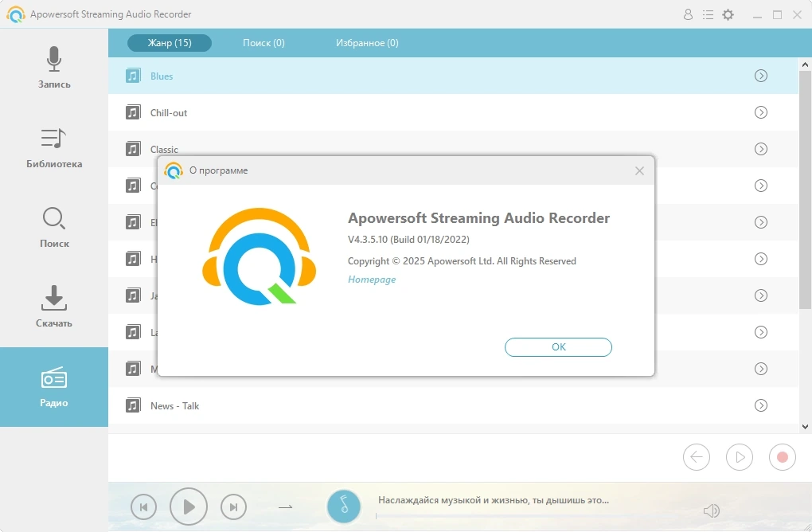812x532 pixels.
Task: Switch to the Избранное (0) tab
Action: click(x=367, y=43)
